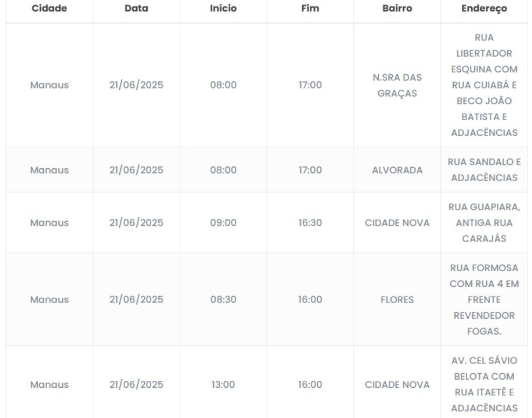
Task: Click the ALVORADA bairro cell
Action: click(x=397, y=170)
